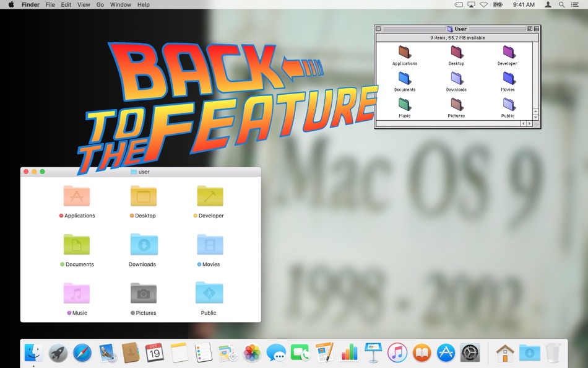The image size is (588, 368).
Task: Open Safari compass icon in Dock
Action: tap(82, 353)
